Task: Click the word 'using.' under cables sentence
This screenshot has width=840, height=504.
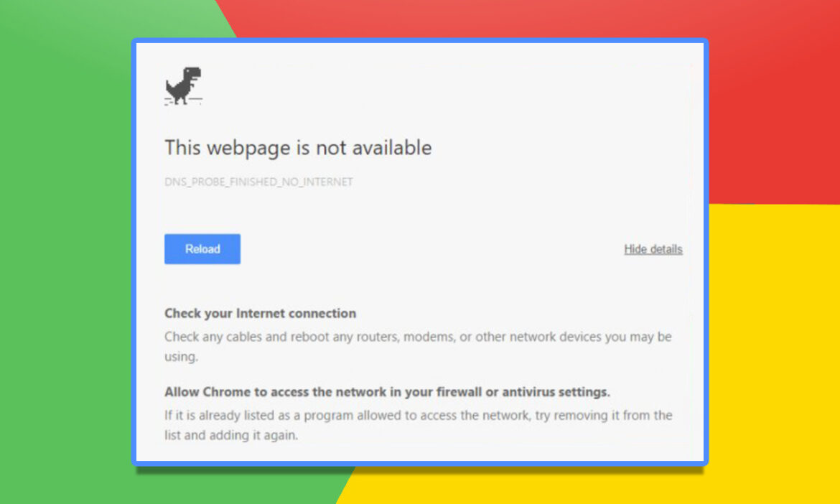Action: 181,358
